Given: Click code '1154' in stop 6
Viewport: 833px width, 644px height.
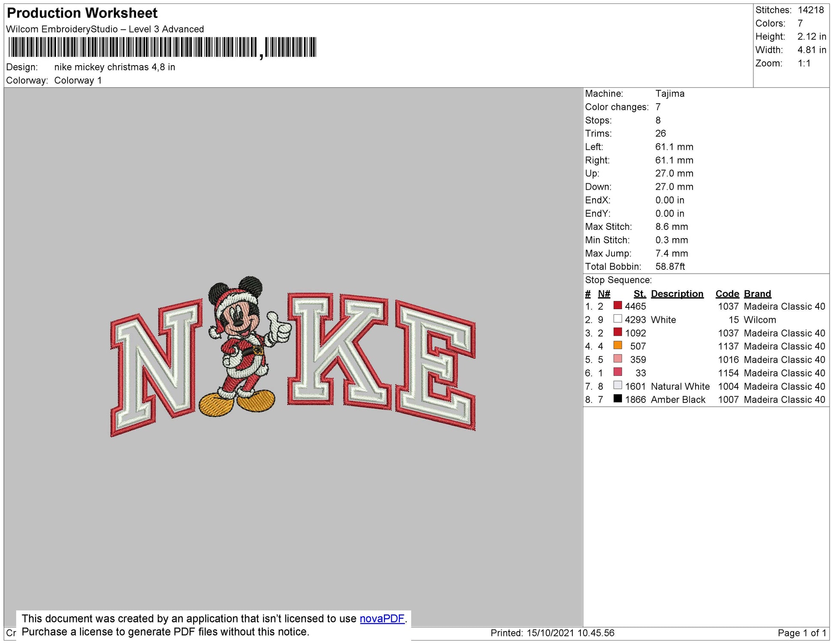Looking at the screenshot, I should (728, 373).
